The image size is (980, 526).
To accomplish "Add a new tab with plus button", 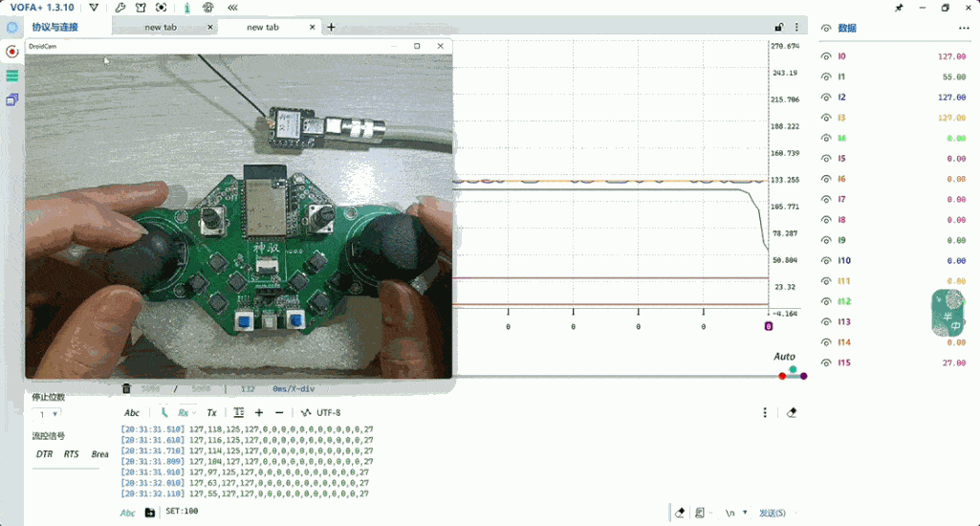I will (332, 28).
